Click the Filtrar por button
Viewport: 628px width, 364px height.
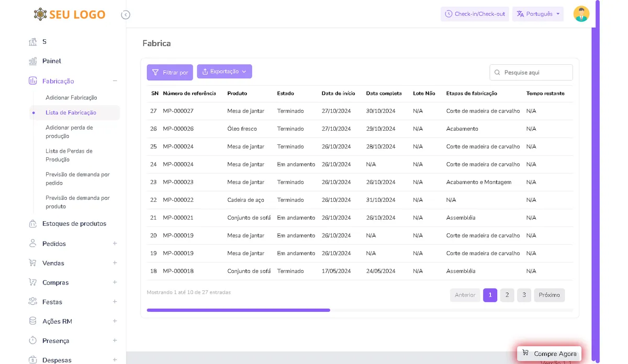coord(170,72)
